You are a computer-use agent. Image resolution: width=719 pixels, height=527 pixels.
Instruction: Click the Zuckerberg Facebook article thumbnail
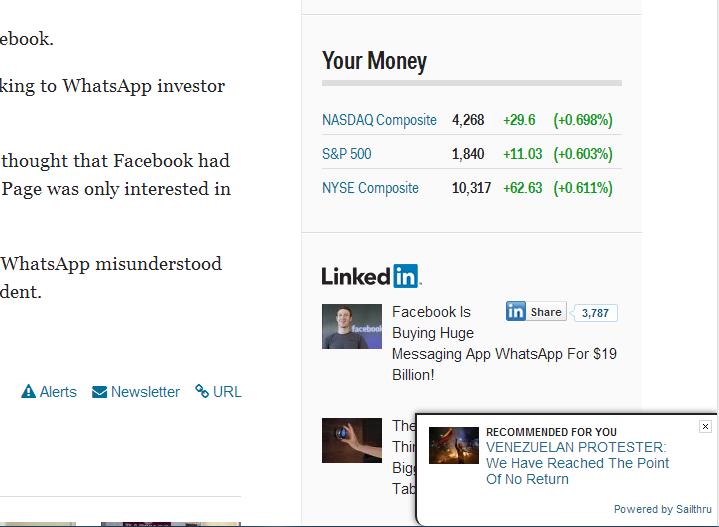click(352, 327)
